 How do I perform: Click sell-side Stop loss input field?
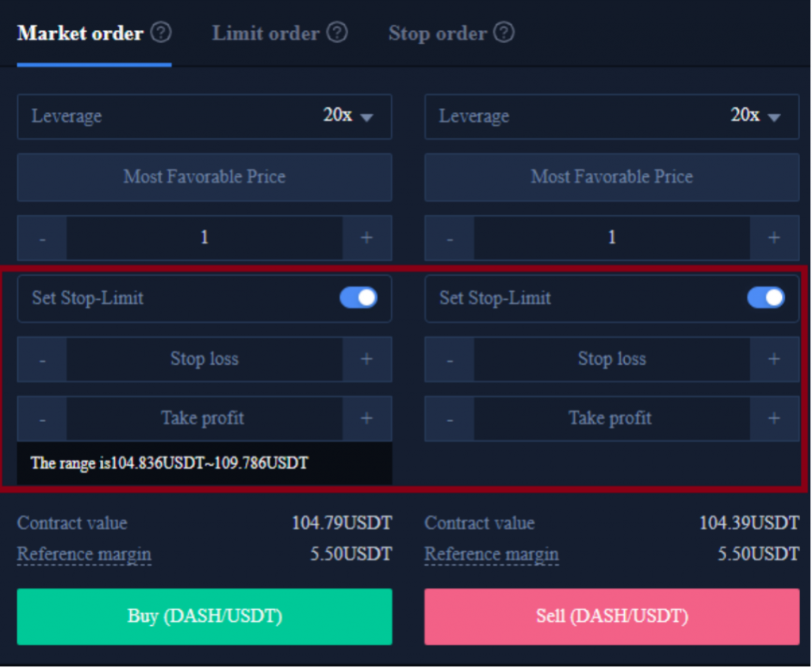click(x=612, y=359)
